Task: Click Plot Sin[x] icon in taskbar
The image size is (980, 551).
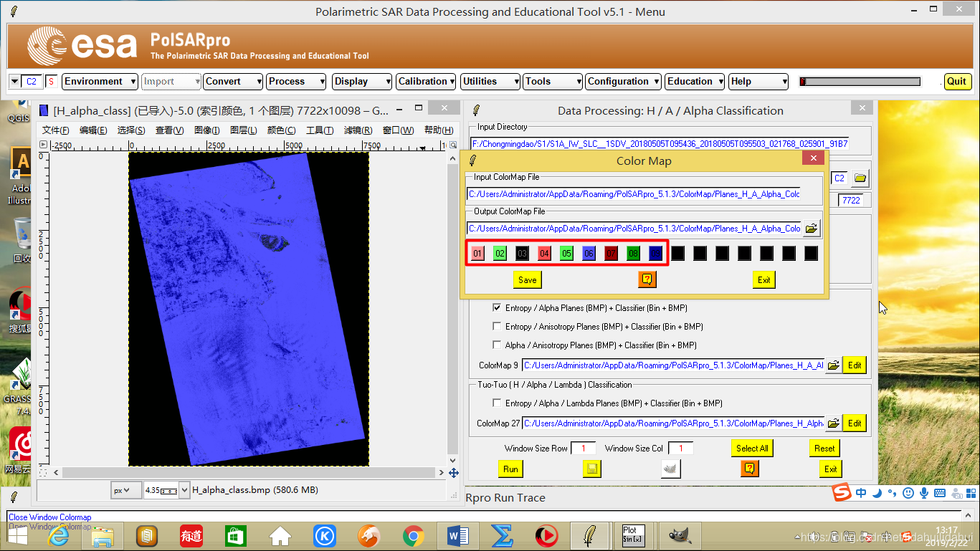Action: 634,535
